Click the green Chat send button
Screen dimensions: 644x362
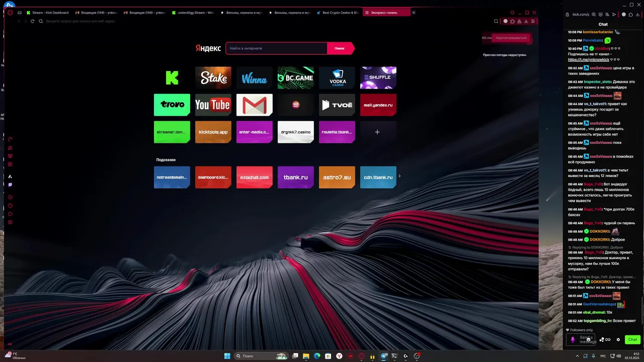coord(632,339)
